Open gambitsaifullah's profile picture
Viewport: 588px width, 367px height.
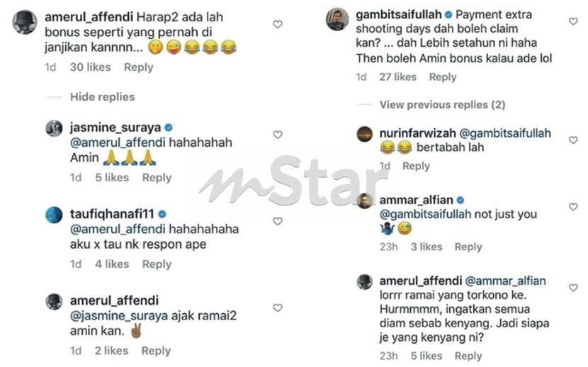337,19
